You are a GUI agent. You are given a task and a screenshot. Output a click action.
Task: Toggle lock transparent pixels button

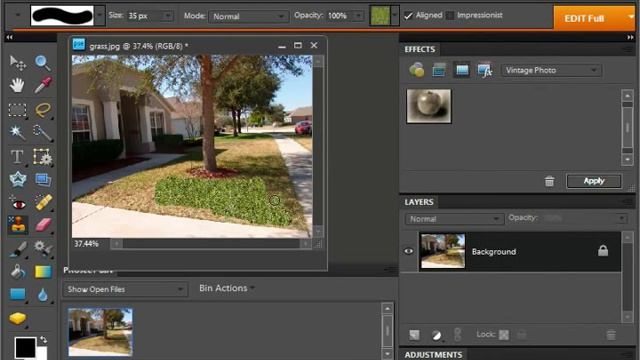pyautogui.click(x=504, y=335)
